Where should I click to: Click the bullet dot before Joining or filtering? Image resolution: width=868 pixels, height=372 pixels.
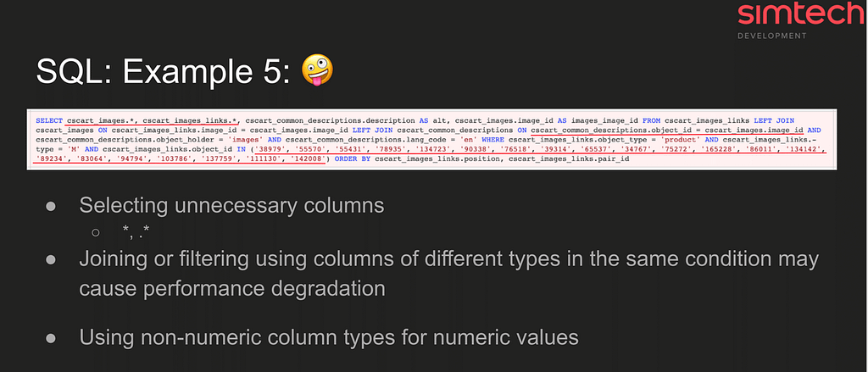coord(51,258)
